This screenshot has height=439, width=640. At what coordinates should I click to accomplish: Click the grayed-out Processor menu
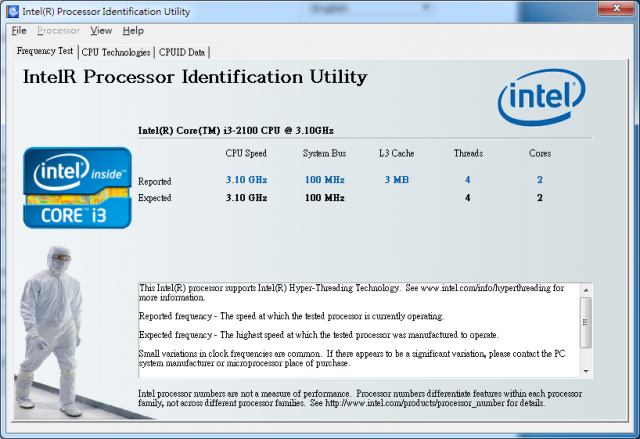[x=58, y=31]
